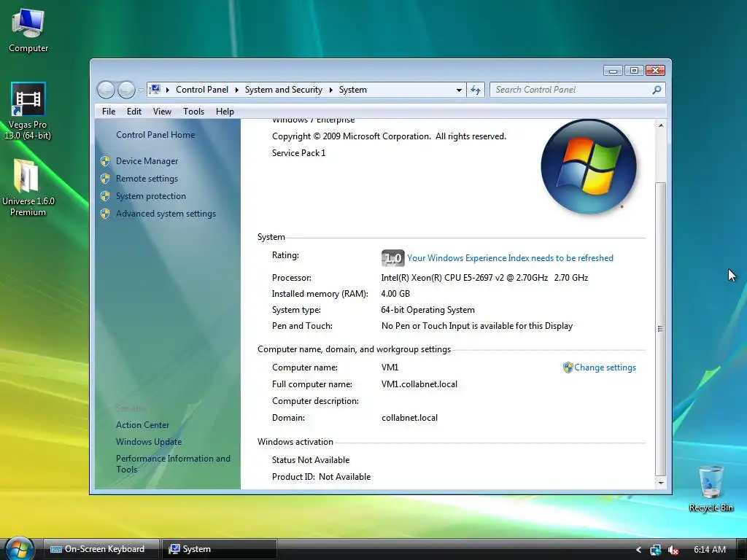Open Advanced system settings link

pyautogui.click(x=166, y=214)
